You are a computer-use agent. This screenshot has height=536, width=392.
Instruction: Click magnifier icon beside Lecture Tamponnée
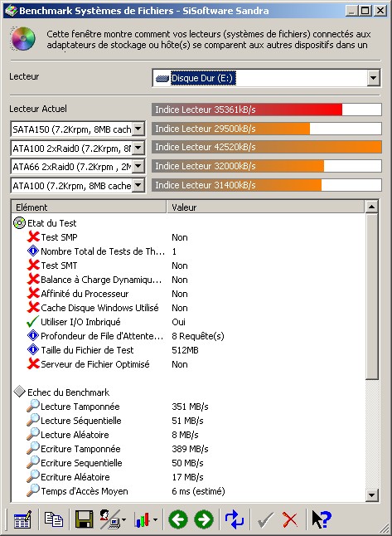pyautogui.click(x=33, y=406)
